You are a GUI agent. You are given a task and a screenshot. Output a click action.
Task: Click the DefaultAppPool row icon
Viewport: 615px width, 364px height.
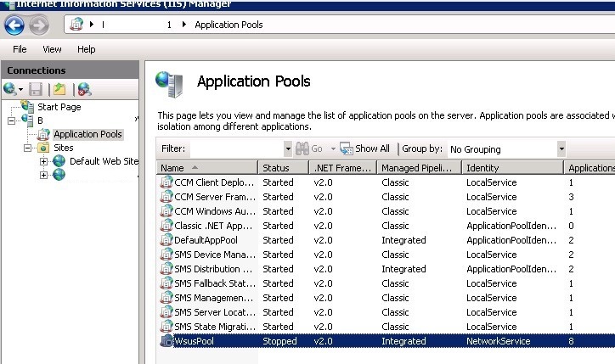(166, 240)
